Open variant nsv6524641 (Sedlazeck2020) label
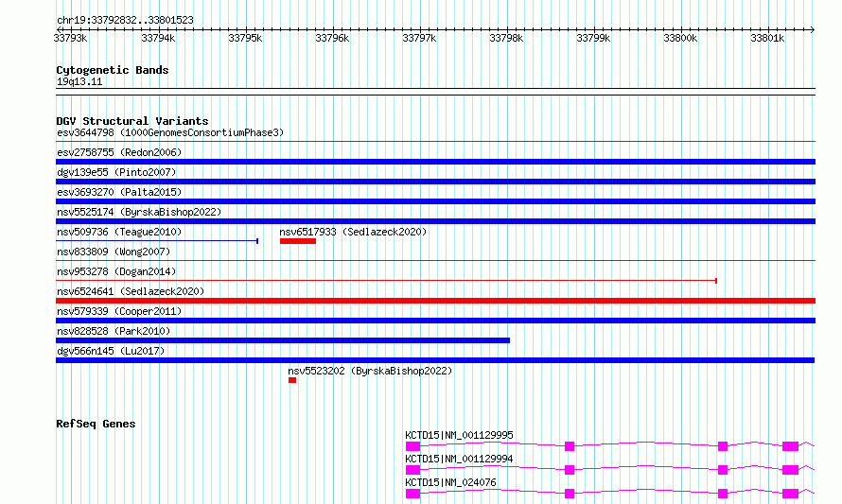 (131, 291)
